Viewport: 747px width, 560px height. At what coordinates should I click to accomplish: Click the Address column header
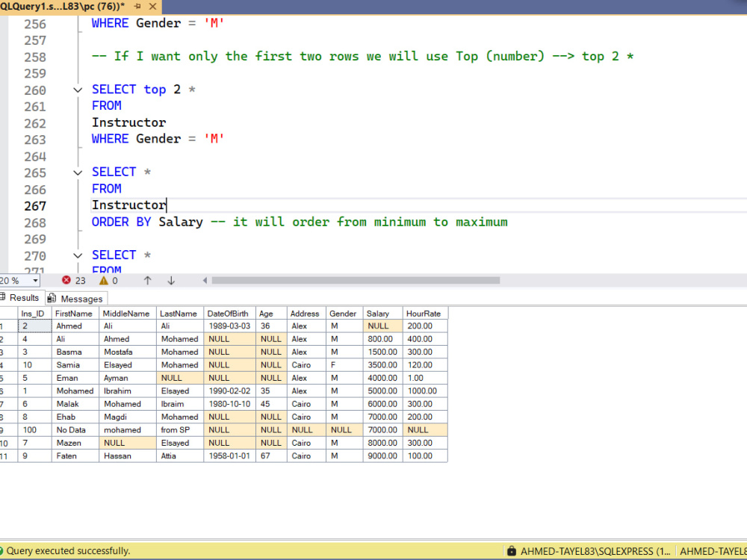coord(306,314)
